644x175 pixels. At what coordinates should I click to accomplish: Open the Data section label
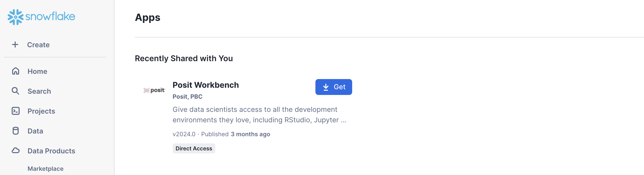pyautogui.click(x=35, y=131)
